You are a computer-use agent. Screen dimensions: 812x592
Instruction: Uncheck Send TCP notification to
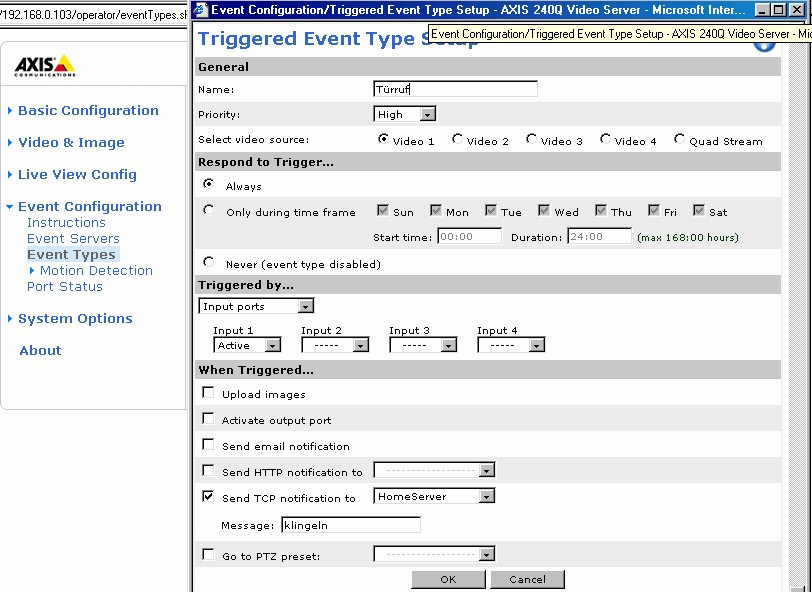coord(208,497)
